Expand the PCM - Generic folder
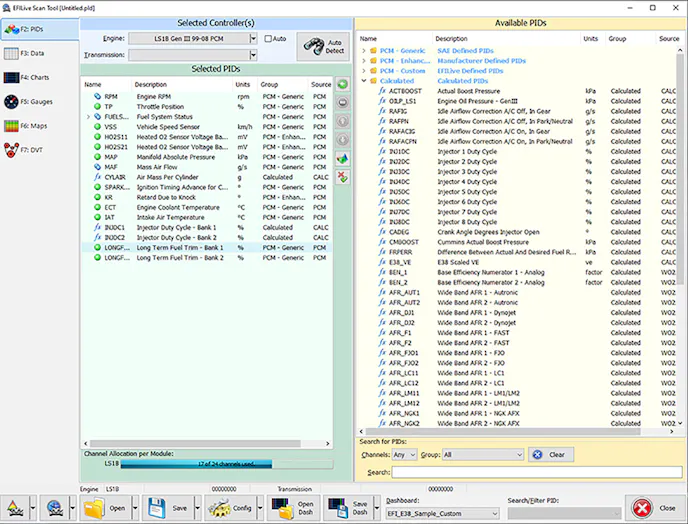This screenshot has height=524, width=688. tap(365, 50)
